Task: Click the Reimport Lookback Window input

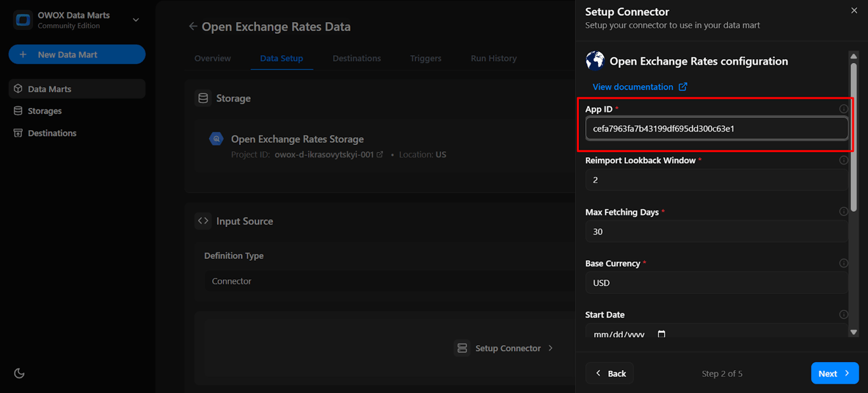Action: pyautogui.click(x=716, y=180)
